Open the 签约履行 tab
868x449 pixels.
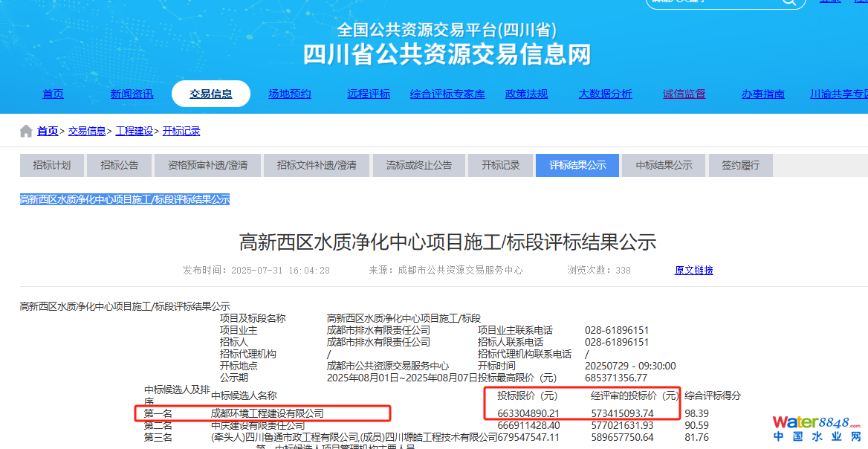click(741, 165)
